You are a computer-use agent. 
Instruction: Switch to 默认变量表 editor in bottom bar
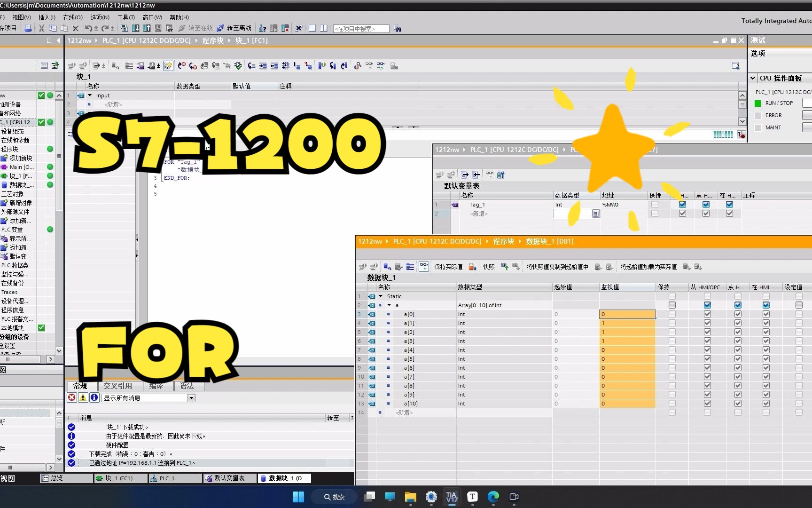coord(230,478)
